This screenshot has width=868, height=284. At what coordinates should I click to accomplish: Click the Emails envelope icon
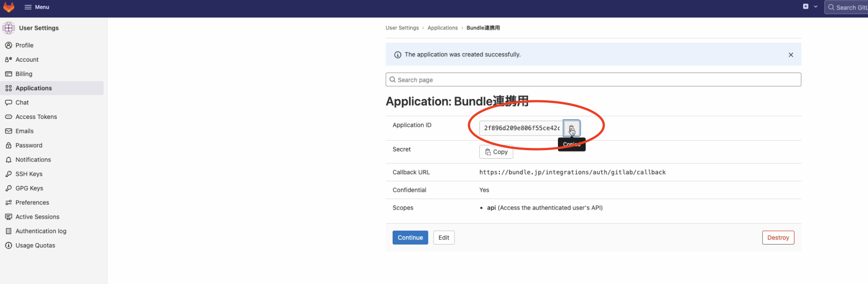9,131
